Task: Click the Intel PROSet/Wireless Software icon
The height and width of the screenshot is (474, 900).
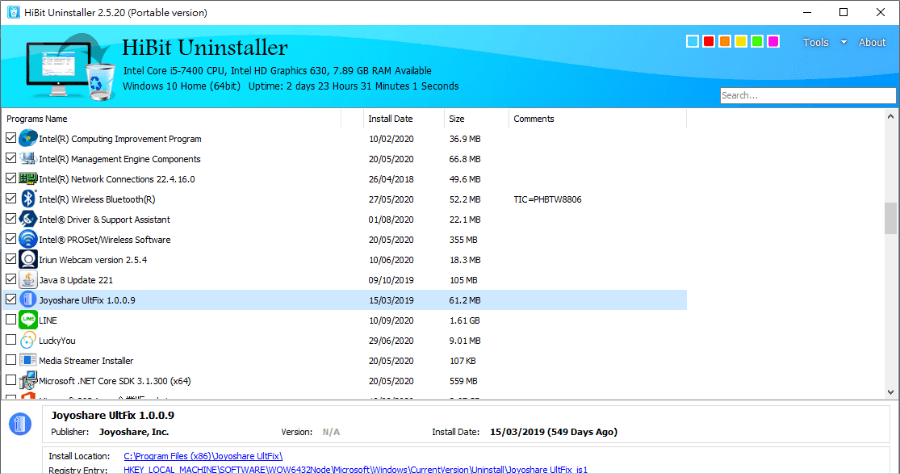Action: point(28,239)
